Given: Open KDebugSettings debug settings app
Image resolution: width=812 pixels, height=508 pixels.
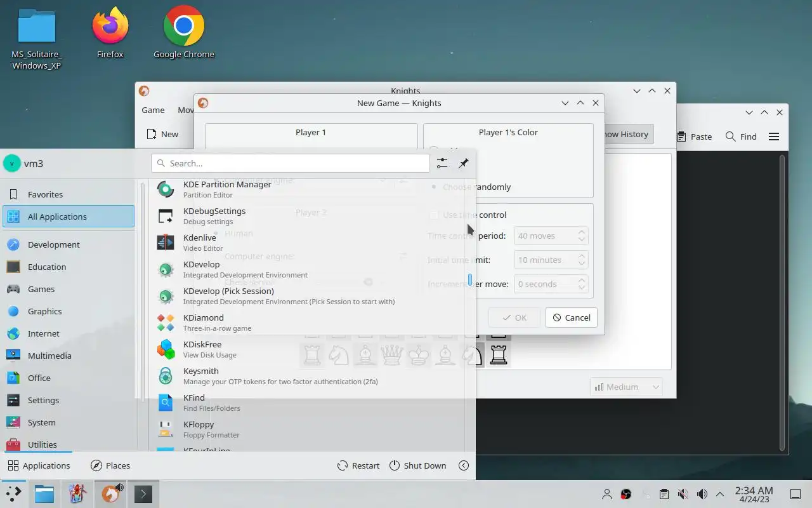Looking at the screenshot, I should 308,216.
